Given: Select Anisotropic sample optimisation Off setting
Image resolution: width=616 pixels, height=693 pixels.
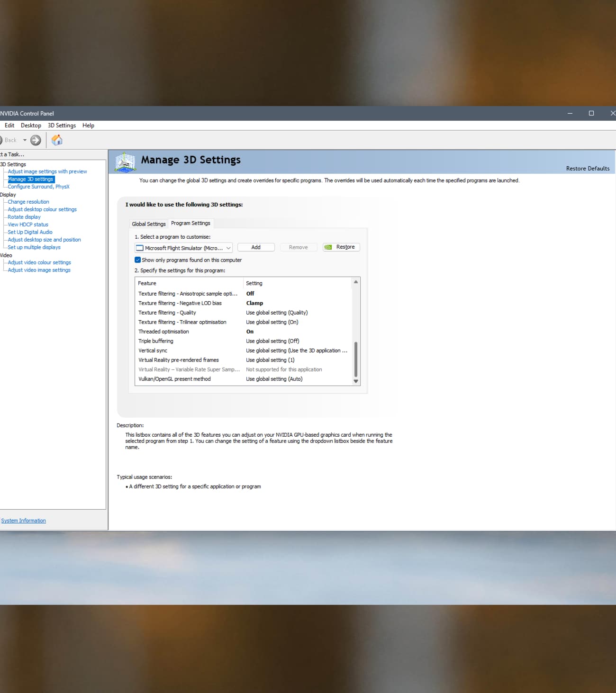Looking at the screenshot, I should 250,294.
